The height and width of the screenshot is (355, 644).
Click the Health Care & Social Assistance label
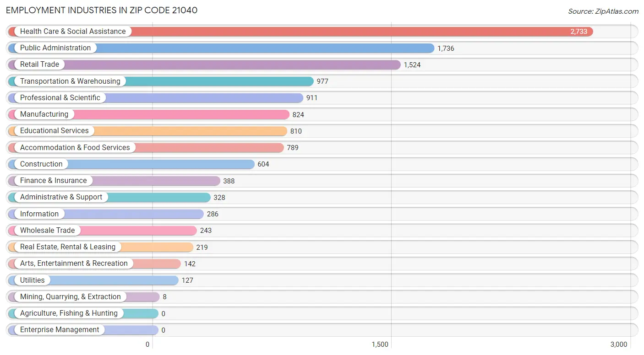tap(73, 32)
